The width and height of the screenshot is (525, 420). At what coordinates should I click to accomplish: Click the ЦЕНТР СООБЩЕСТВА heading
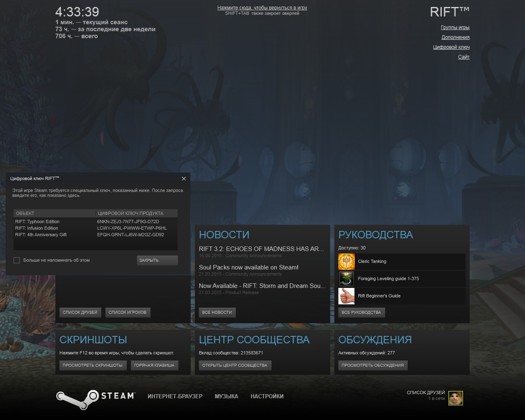tap(254, 340)
